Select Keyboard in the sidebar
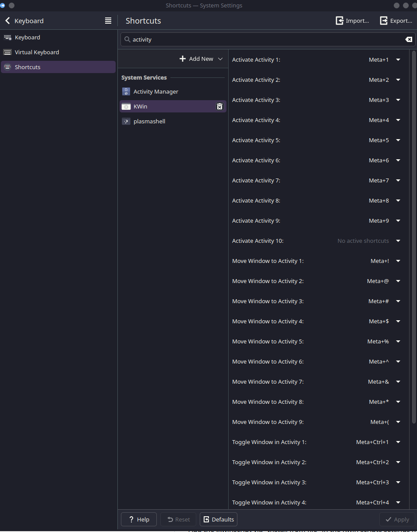This screenshot has width=417, height=532. point(58,38)
